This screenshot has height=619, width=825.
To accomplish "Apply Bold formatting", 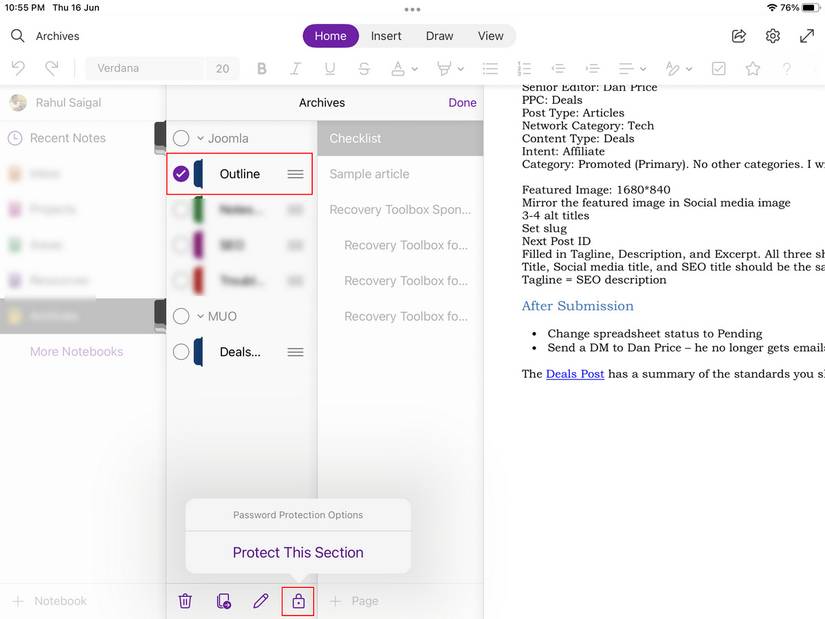I will (261, 68).
